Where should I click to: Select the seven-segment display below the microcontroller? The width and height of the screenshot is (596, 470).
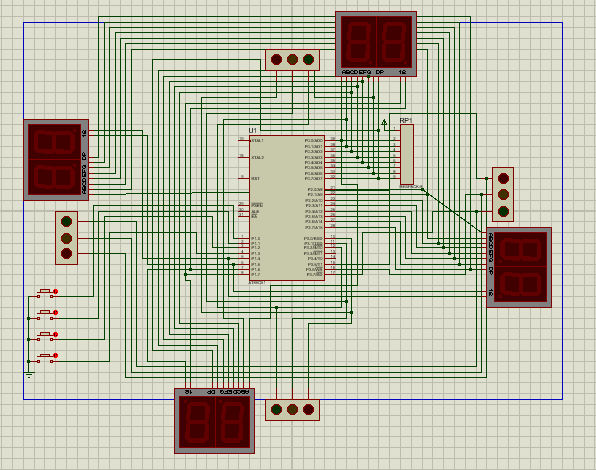[x=214, y=421]
